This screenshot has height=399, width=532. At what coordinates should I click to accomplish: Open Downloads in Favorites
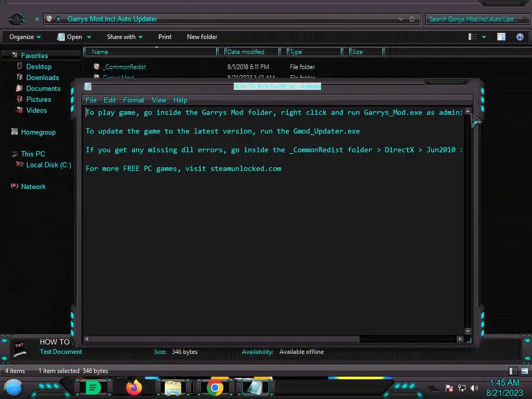click(x=43, y=77)
